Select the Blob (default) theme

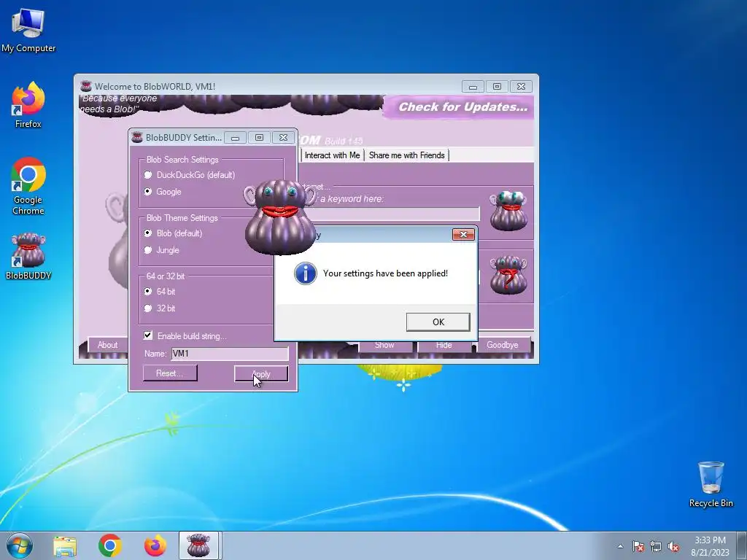pyautogui.click(x=174, y=233)
